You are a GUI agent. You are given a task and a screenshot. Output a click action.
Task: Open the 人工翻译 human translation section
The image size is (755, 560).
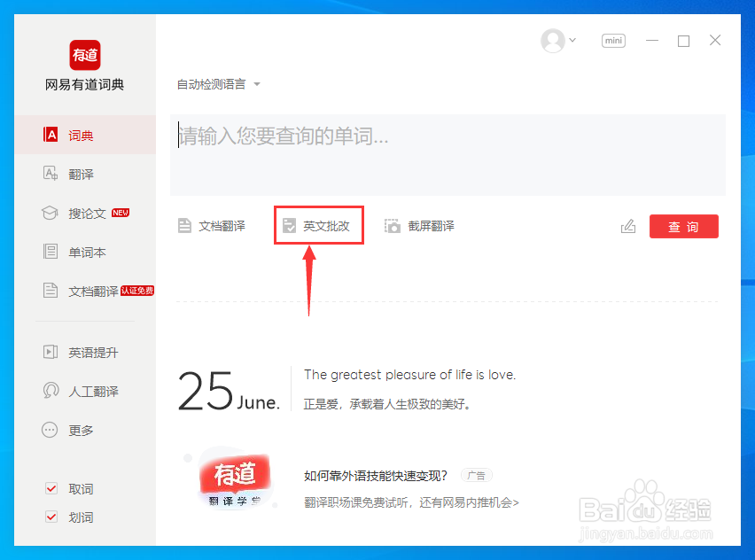[x=85, y=391]
